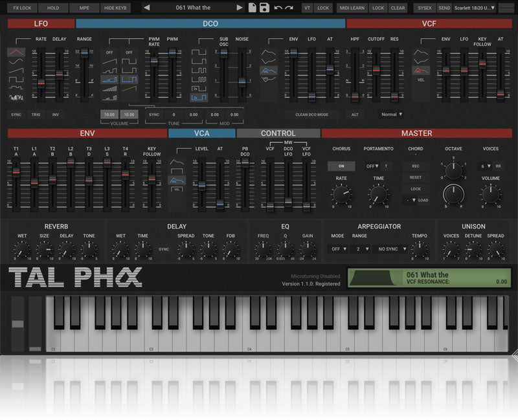This screenshot has width=518, height=420.
Task: Click the first DCO volume 10.00 field
Action: [109, 115]
